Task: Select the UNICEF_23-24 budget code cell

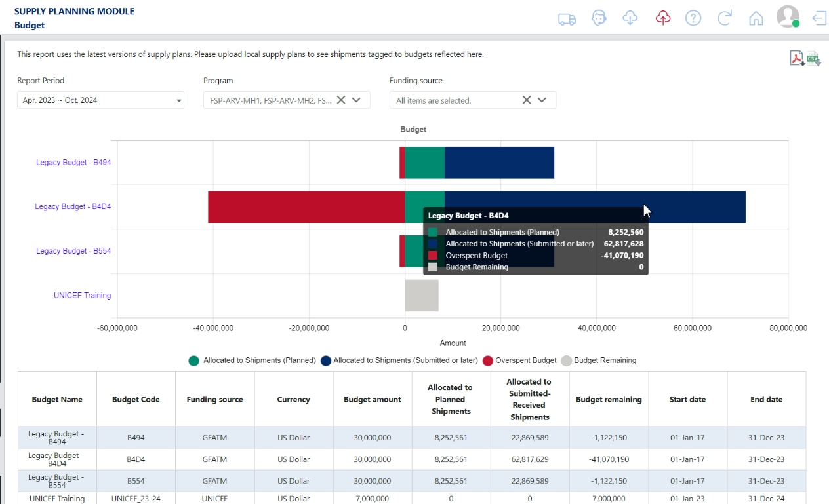Action: [136, 499]
